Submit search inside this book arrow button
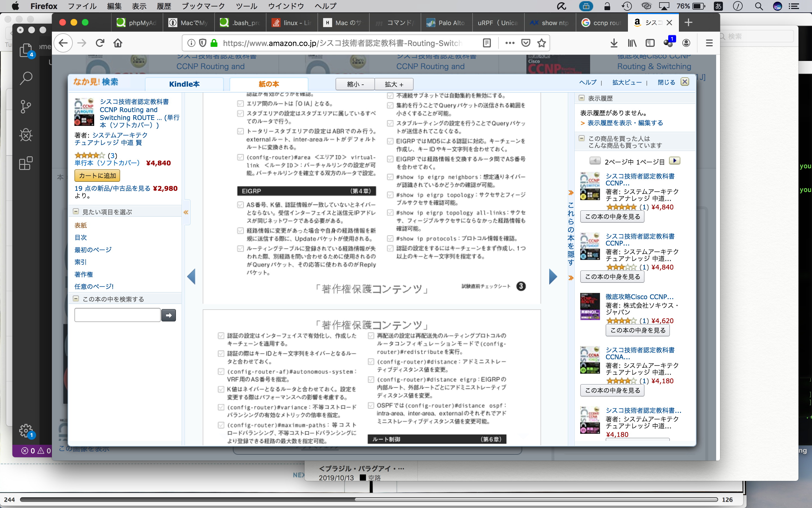Screen dimensions: 812x508 tap(168, 315)
